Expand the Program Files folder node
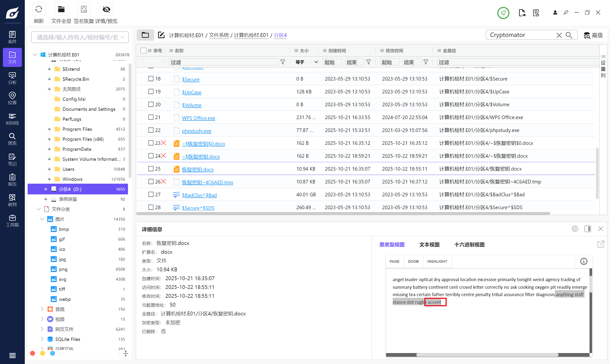 [x=49, y=129]
